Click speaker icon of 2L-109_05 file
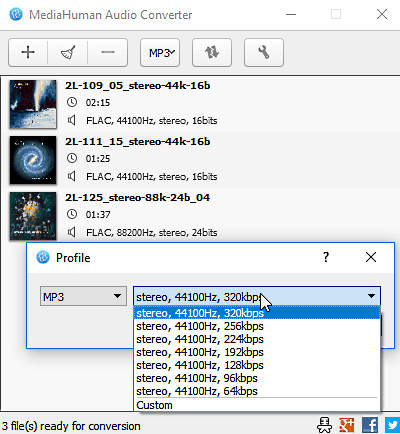The height and width of the screenshot is (434, 400). (72, 120)
